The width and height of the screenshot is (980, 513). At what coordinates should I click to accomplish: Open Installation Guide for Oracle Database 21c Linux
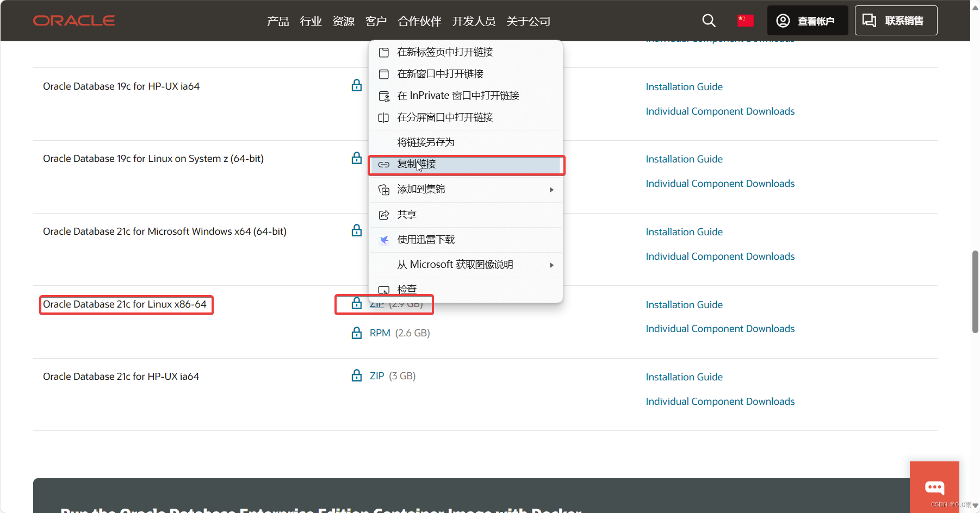pyautogui.click(x=684, y=304)
